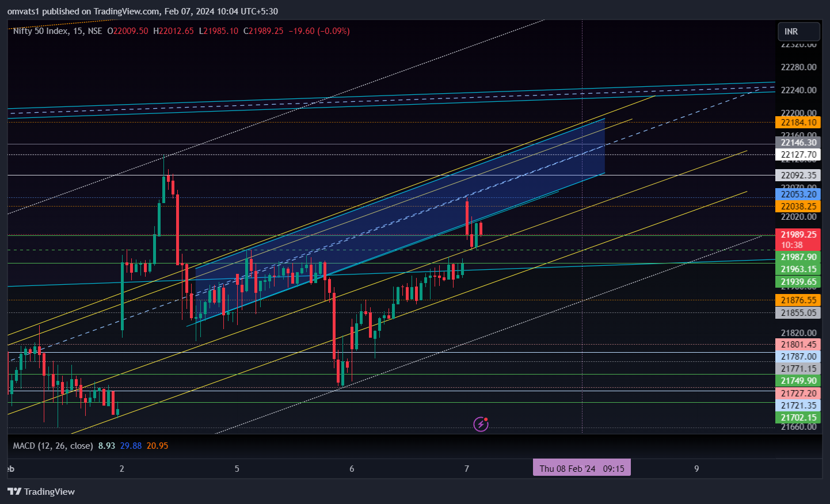830x504 pixels.
Task: Click the green 21987.90 price label
Action: pos(798,257)
